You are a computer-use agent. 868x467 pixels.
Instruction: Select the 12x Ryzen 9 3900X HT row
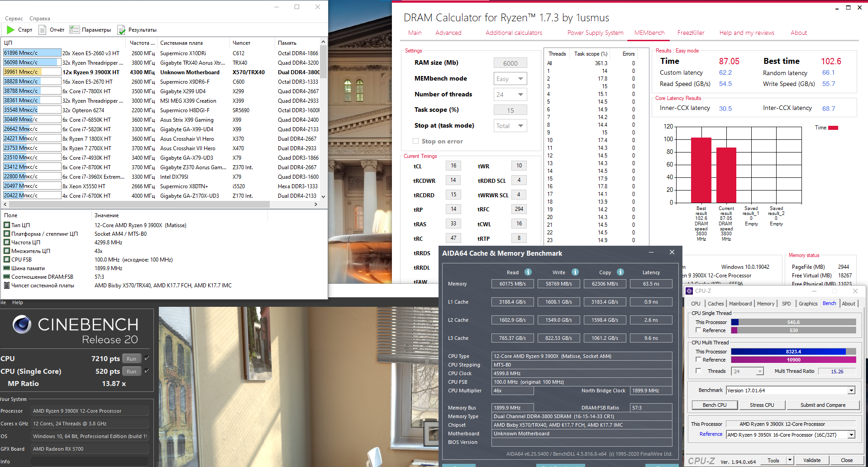161,72
